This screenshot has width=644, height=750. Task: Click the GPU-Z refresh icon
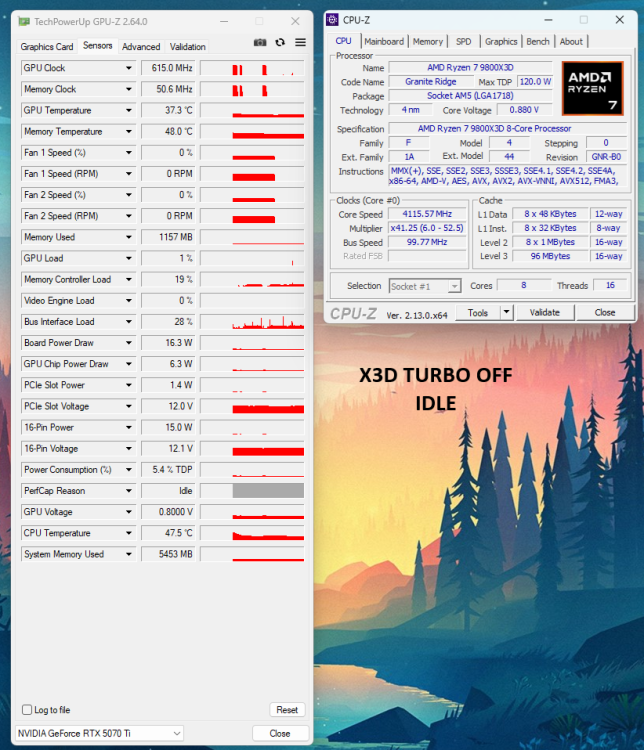pyautogui.click(x=280, y=42)
